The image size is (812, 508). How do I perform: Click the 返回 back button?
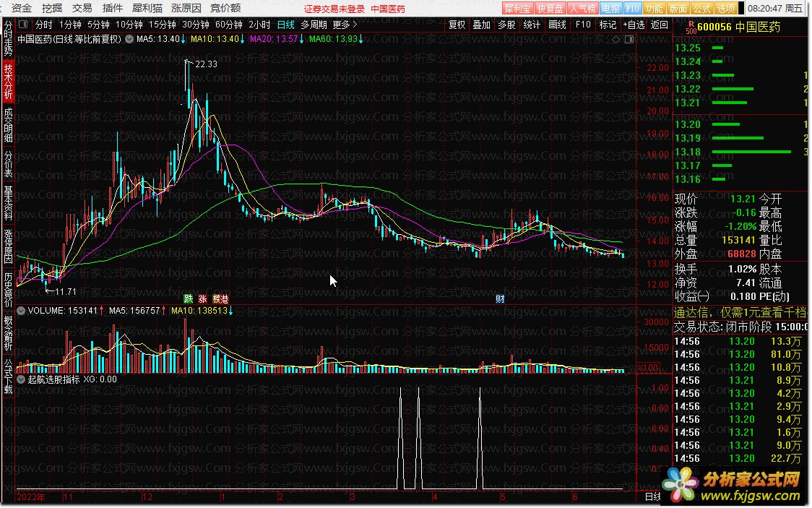tap(660, 25)
